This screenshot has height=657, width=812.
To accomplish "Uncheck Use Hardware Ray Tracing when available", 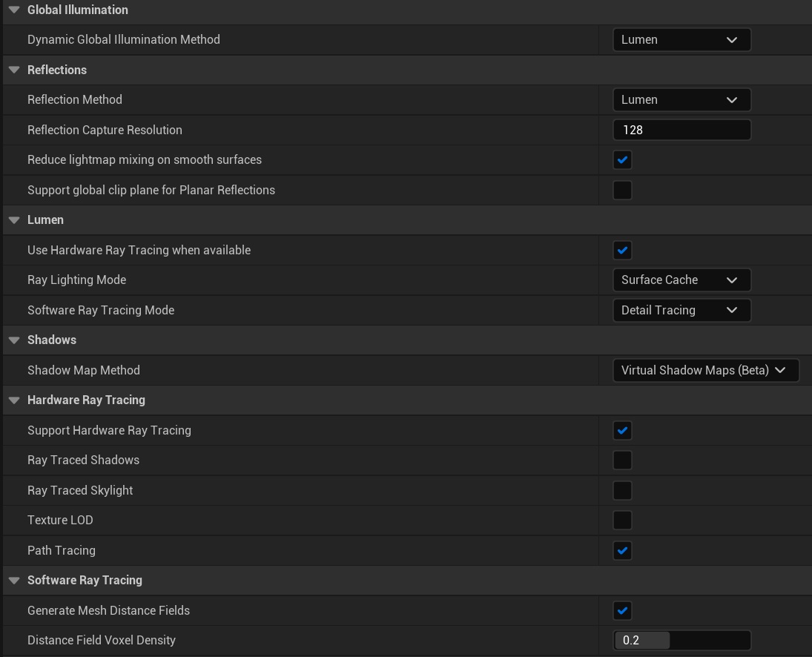I will (622, 250).
